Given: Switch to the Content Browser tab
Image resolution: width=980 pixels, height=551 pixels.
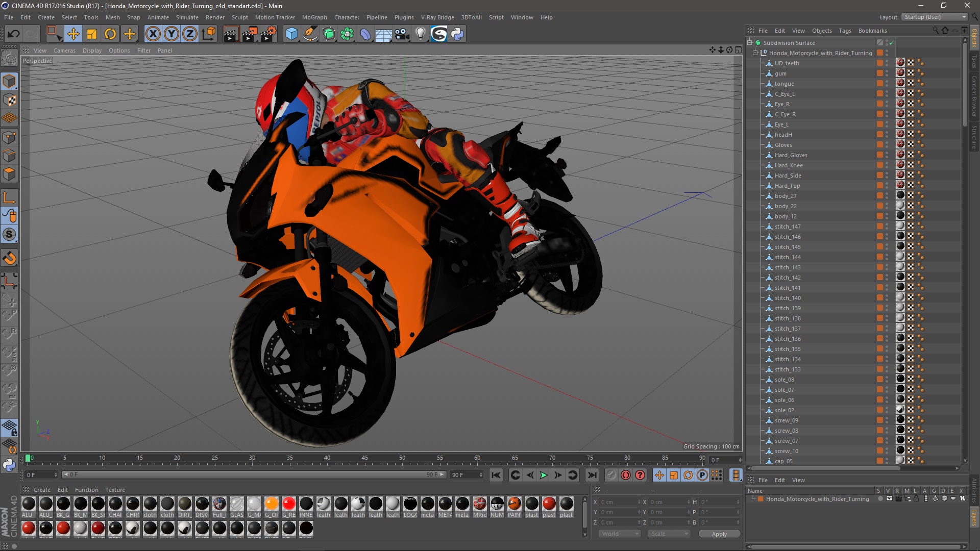Looking at the screenshot, I should pos(974,96).
